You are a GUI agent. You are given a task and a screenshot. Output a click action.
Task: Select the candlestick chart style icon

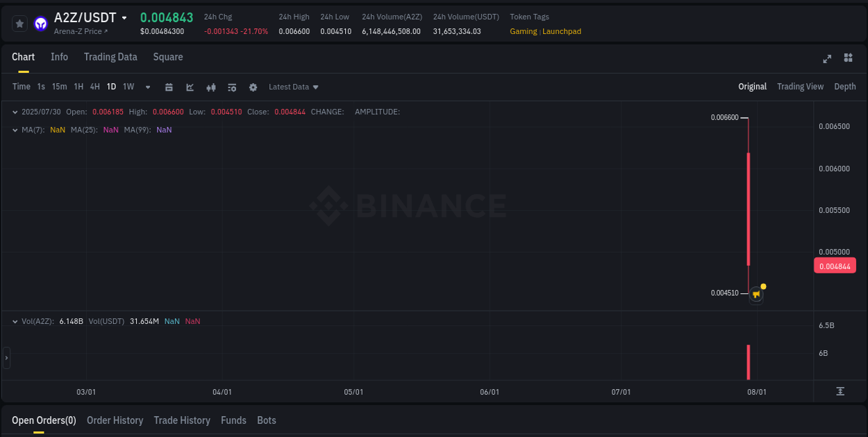click(x=211, y=87)
